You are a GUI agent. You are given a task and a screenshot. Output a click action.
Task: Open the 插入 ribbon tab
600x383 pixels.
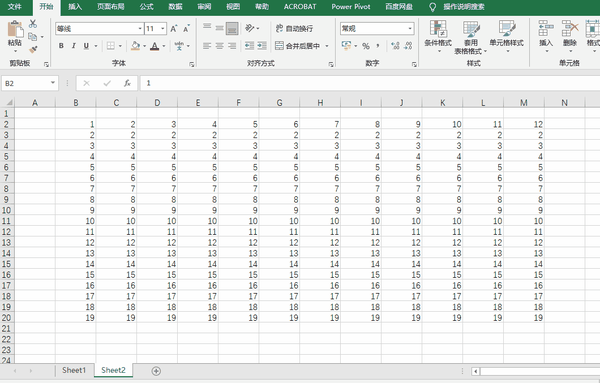pos(75,7)
